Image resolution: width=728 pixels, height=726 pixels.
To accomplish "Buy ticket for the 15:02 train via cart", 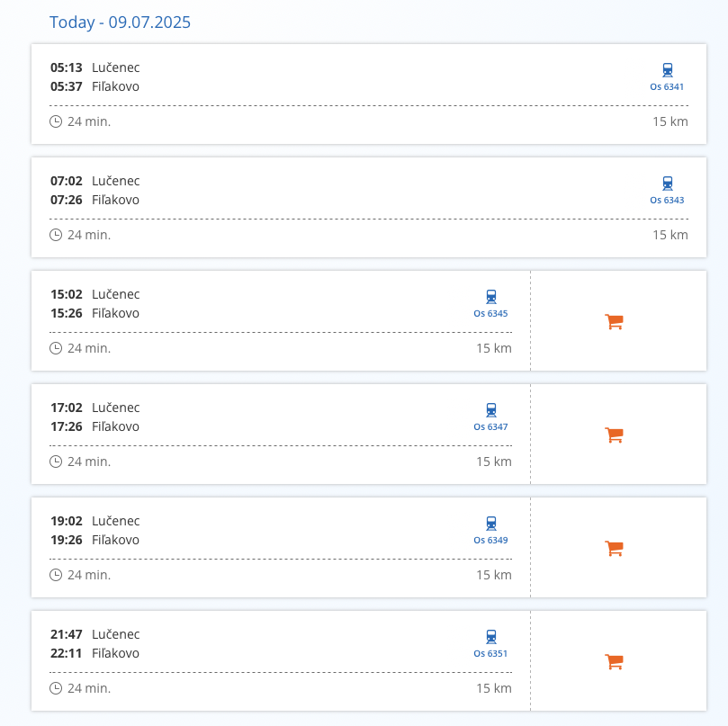I will point(615,321).
